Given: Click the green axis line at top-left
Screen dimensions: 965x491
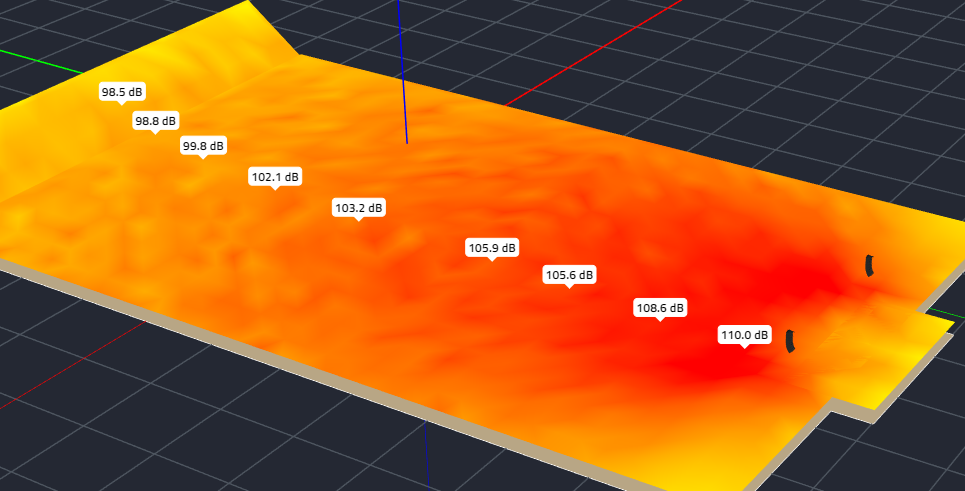Looking at the screenshot, I should pyautogui.click(x=40, y=75).
